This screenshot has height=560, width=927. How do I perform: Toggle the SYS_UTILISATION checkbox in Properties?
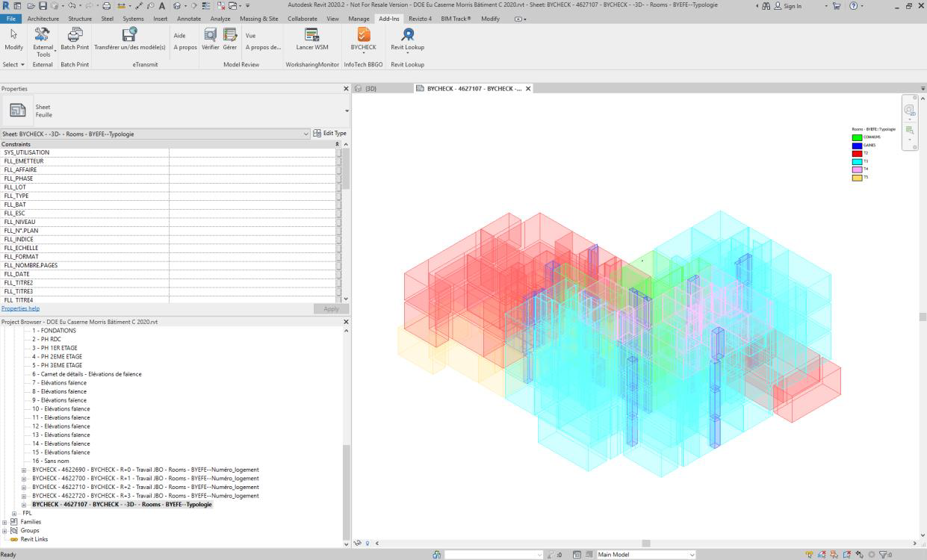point(338,152)
